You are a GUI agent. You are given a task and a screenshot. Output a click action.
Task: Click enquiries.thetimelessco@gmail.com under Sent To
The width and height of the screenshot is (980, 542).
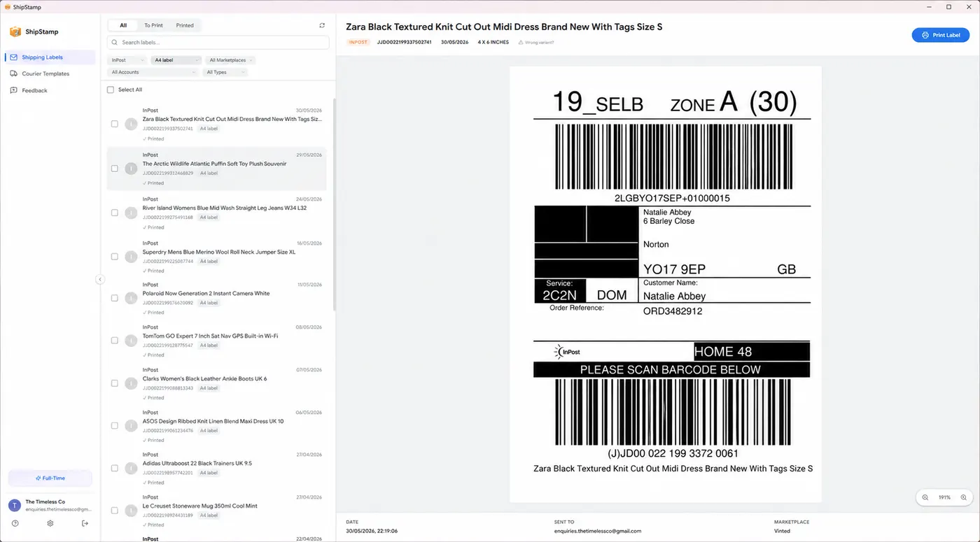[597, 531]
